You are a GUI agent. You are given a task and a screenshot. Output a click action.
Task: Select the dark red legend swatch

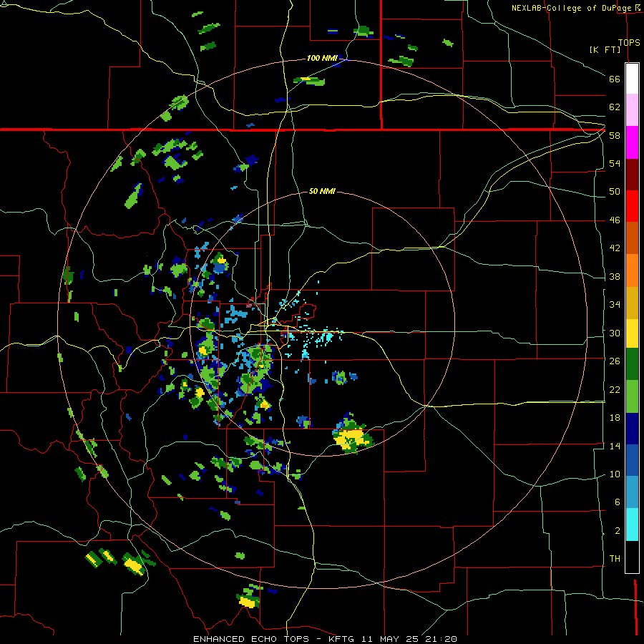pyautogui.click(x=632, y=174)
